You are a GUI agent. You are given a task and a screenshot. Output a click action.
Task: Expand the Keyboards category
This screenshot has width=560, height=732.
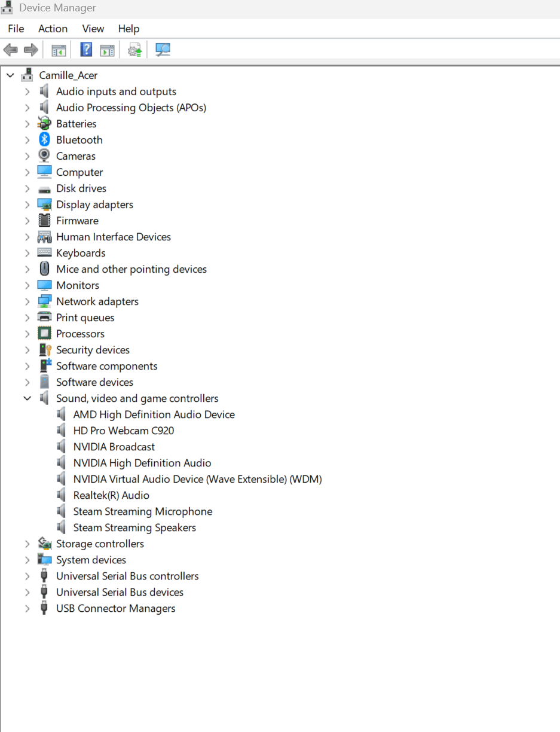click(27, 253)
